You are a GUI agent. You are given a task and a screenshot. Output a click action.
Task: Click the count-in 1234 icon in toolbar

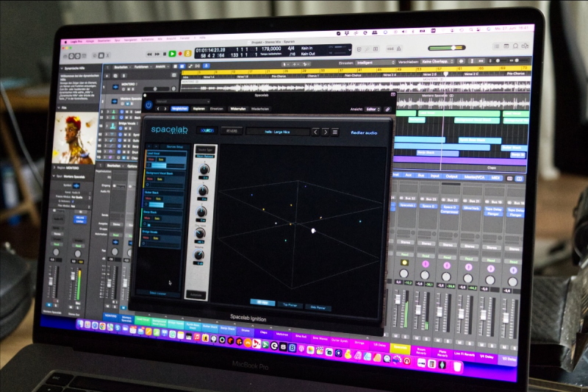[x=390, y=49]
